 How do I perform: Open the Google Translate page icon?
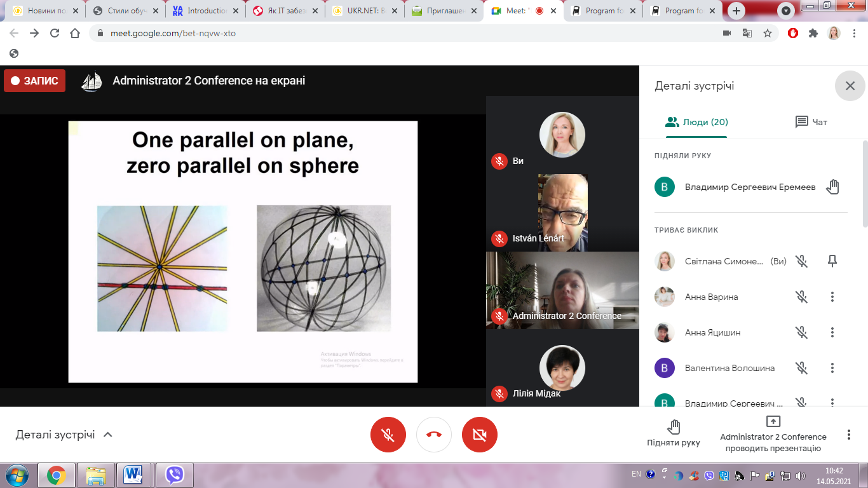point(747,33)
